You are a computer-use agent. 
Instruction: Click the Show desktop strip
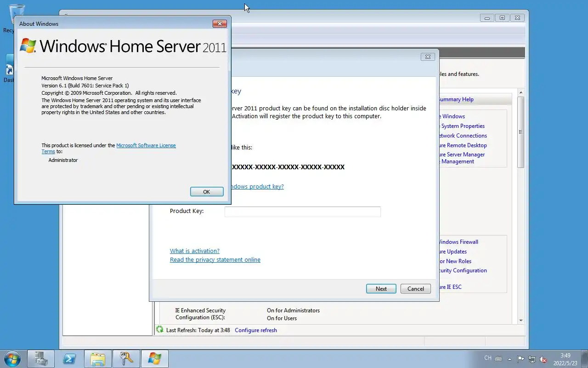pyautogui.click(x=584, y=359)
